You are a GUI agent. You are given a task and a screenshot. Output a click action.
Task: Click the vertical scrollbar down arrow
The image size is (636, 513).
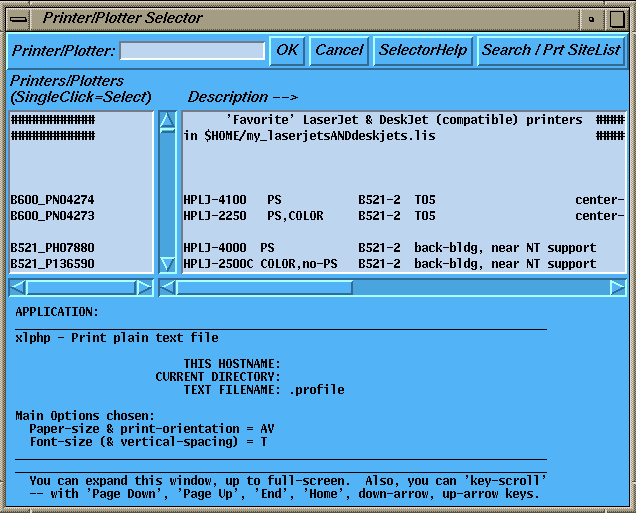(x=167, y=265)
